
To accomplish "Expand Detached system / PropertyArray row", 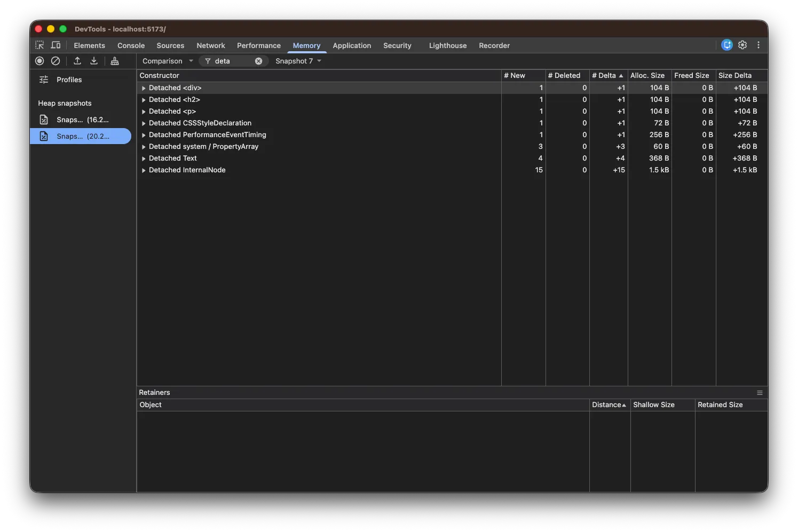I will [x=144, y=147].
